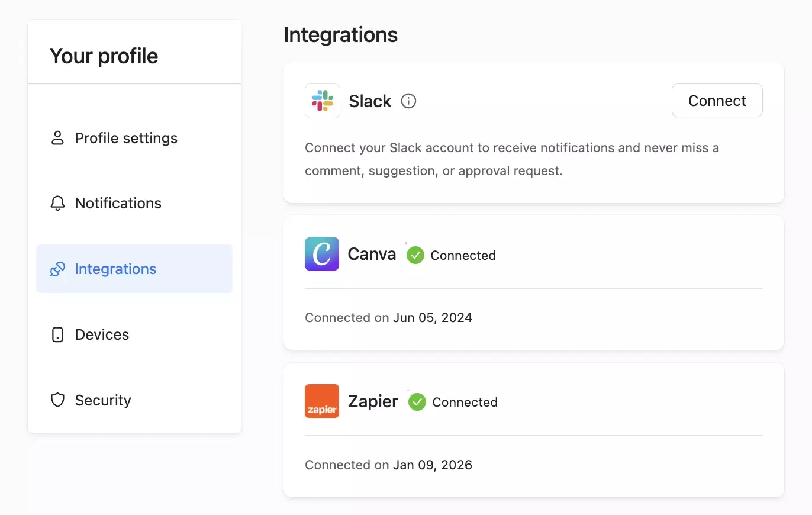Click the Zapier logo icon
Viewport: 812px width, 515px height.
point(322,401)
